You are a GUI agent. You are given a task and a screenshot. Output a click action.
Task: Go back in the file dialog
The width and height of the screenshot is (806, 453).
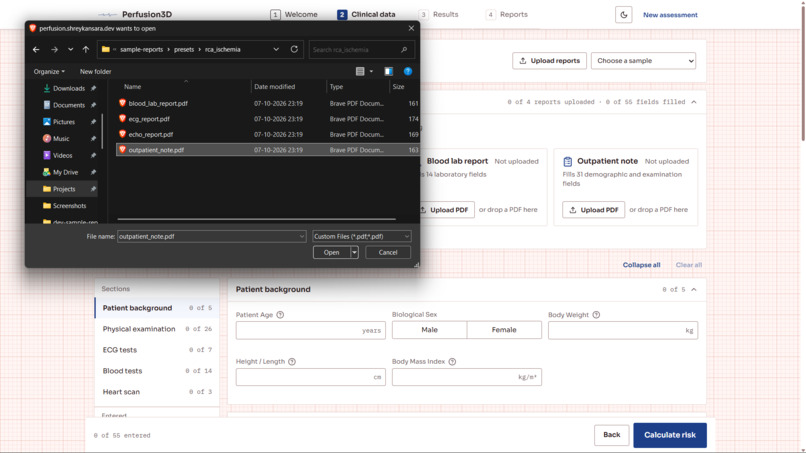click(x=36, y=50)
